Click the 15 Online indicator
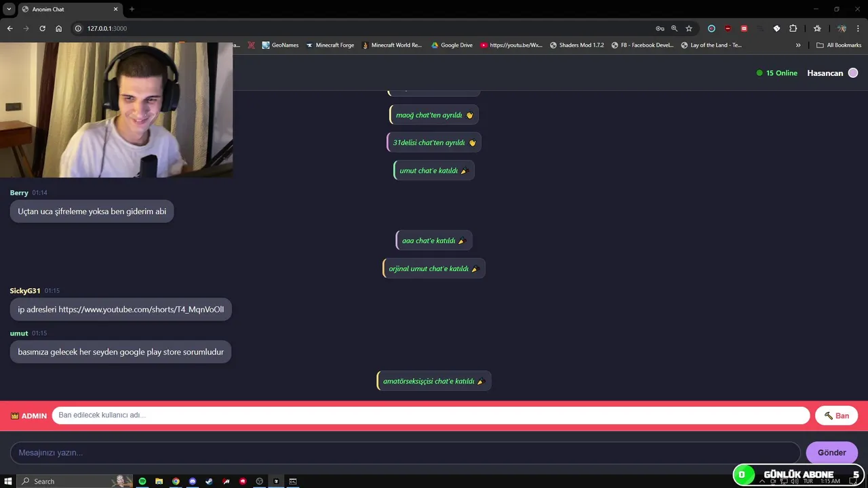This screenshot has height=488, width=868. (777, 73)
